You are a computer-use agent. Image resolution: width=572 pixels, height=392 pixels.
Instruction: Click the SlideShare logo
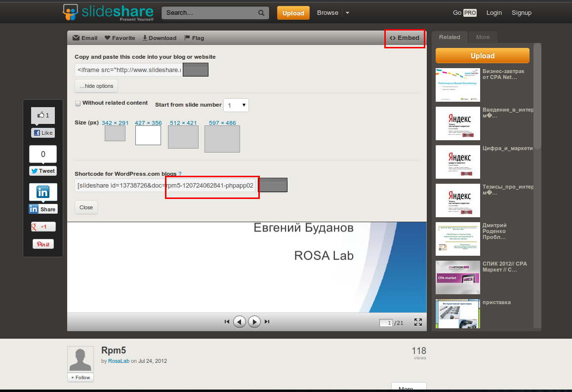[x=108, y=12]
